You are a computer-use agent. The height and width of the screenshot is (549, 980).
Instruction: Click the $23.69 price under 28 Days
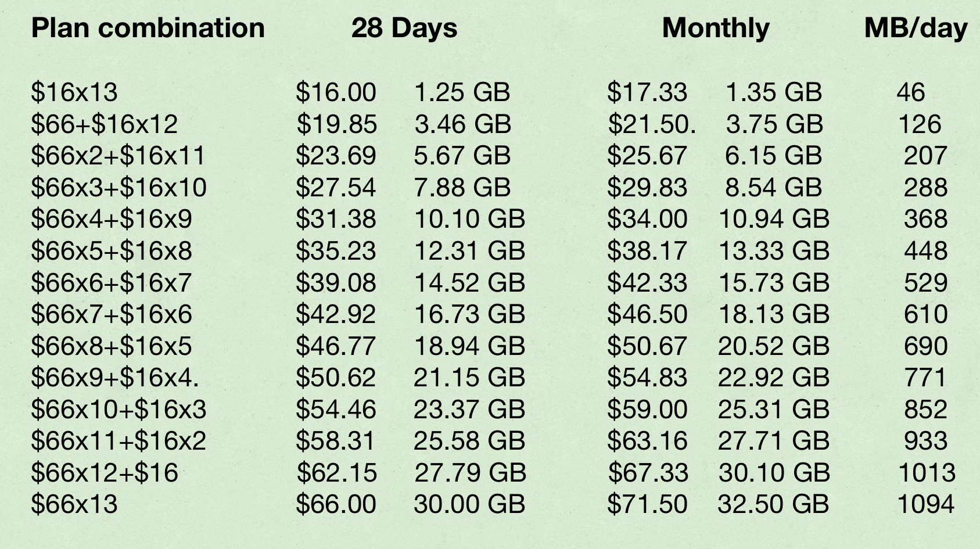point(336,156)
